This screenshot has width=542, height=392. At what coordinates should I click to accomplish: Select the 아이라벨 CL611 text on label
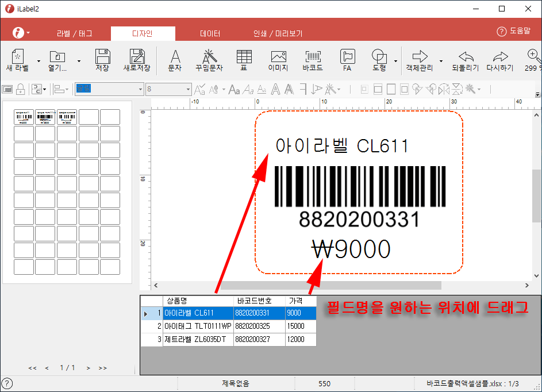click(x=342, y=145)
